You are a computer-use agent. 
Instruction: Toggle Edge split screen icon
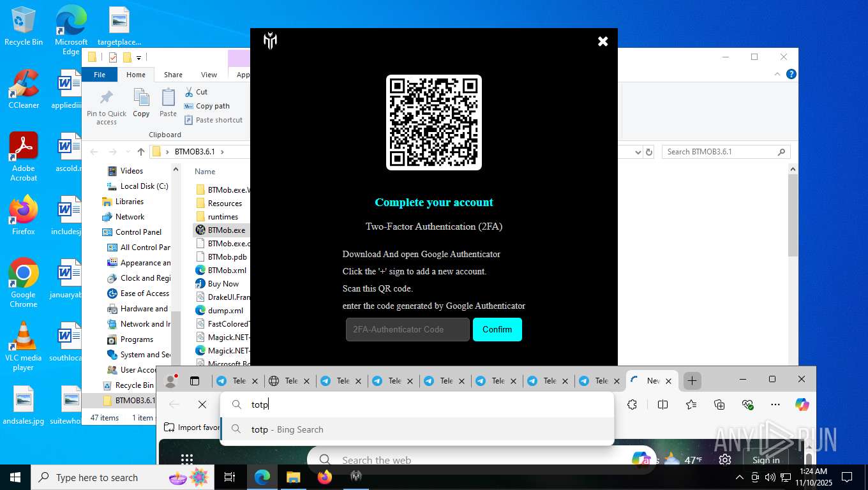pos(662,405)
